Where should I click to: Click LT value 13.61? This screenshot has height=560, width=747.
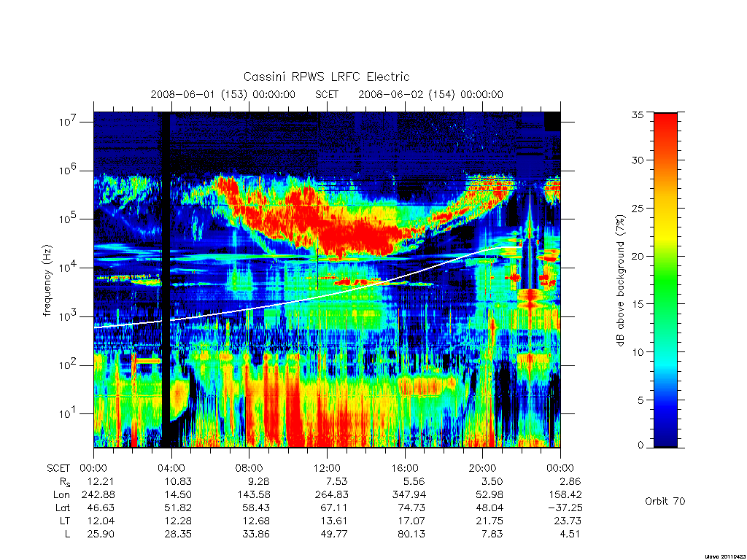point(334,521)
